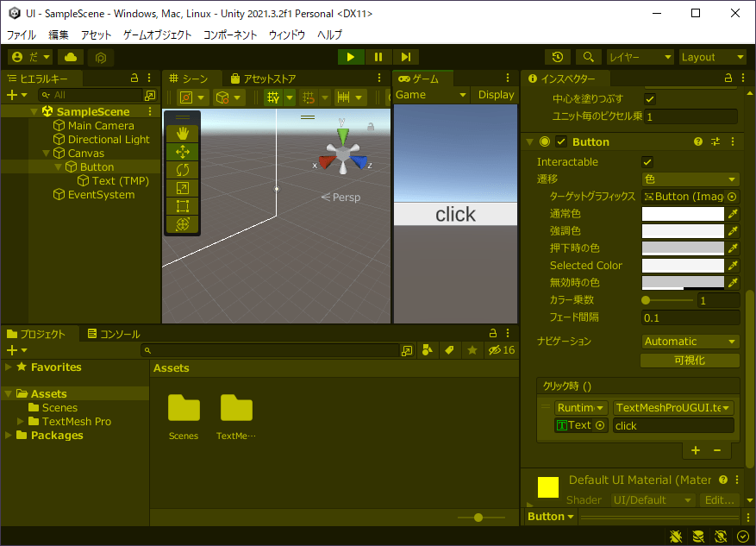Click favorites star icon in Project toolbar

point(472,350)
